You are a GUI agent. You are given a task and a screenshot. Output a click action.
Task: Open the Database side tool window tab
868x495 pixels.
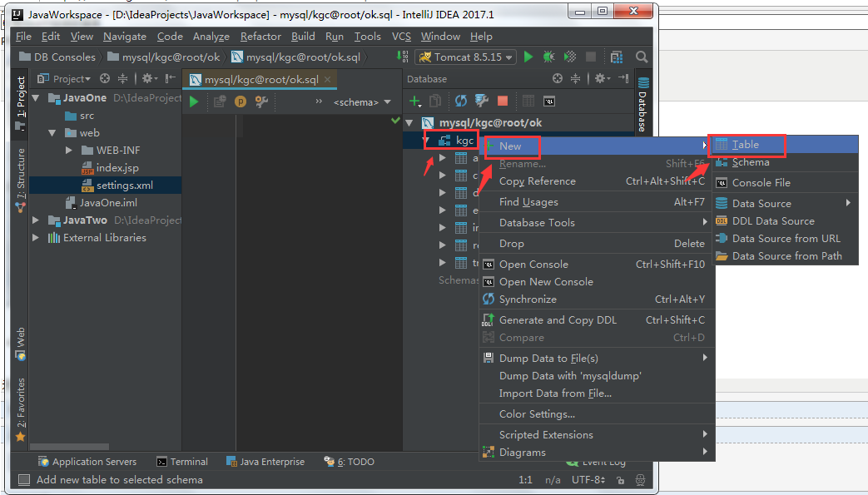point(642,103)
